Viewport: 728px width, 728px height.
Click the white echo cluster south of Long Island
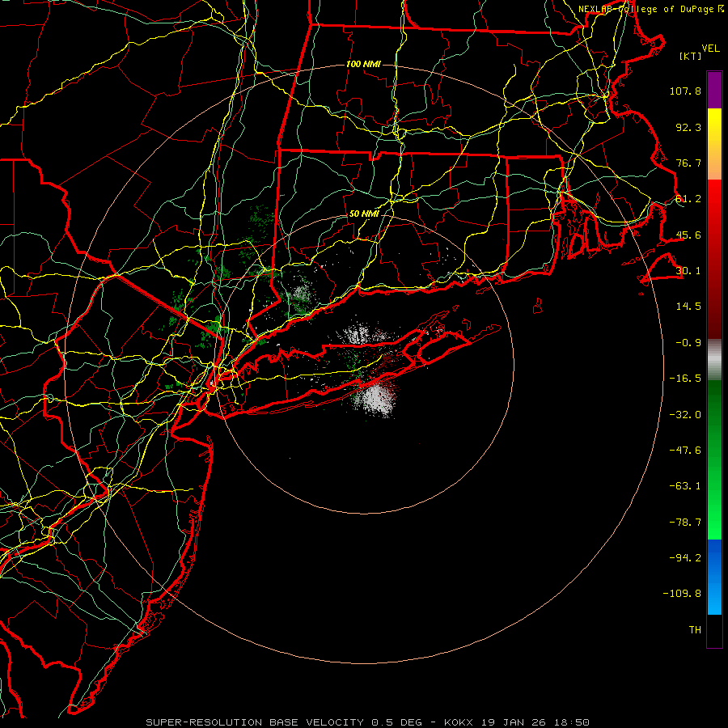pyautogui.click(x=376, y=400)
